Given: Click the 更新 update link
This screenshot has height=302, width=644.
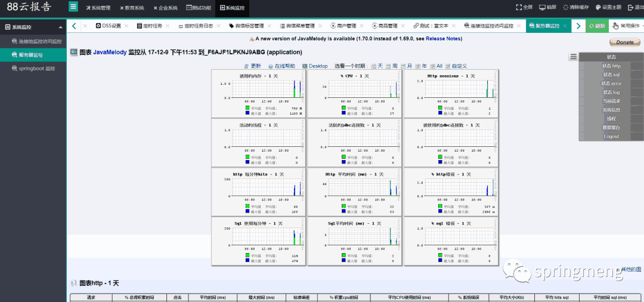Looking at the screenshot, I should [253, 66].
